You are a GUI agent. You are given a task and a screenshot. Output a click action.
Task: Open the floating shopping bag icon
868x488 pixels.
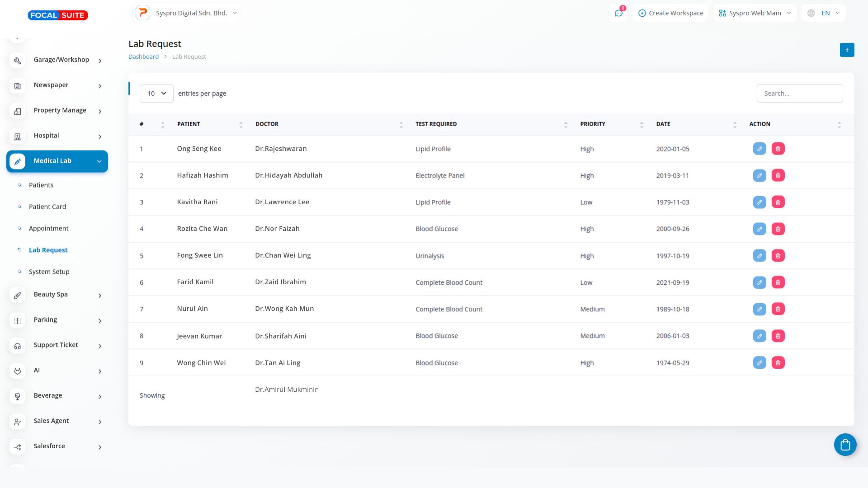[845, 445]
